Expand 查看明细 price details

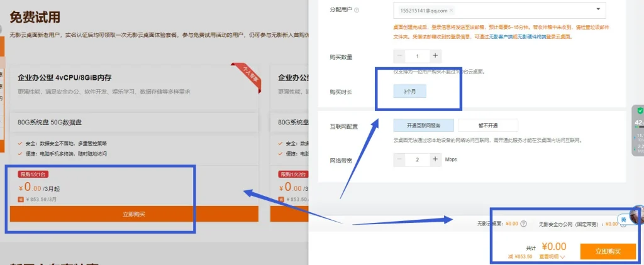[552, 256]
